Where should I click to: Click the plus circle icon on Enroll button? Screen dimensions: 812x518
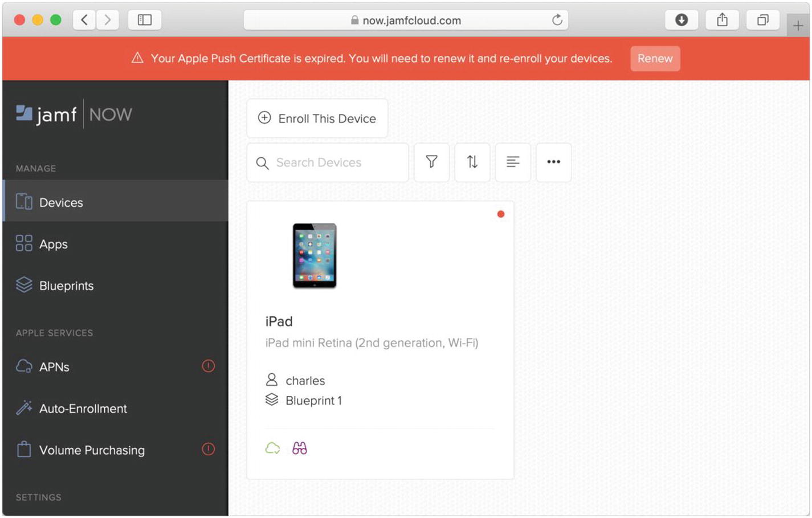264,118
